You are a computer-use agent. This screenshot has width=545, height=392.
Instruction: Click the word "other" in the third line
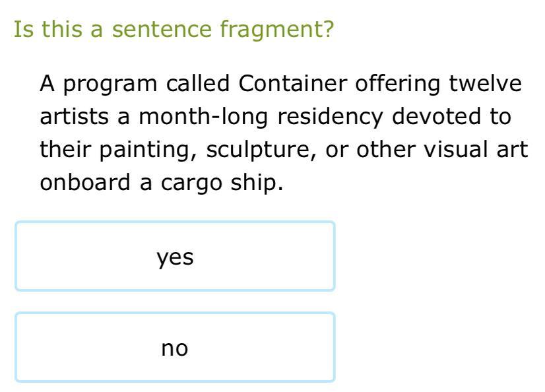[x=383, y=150]
